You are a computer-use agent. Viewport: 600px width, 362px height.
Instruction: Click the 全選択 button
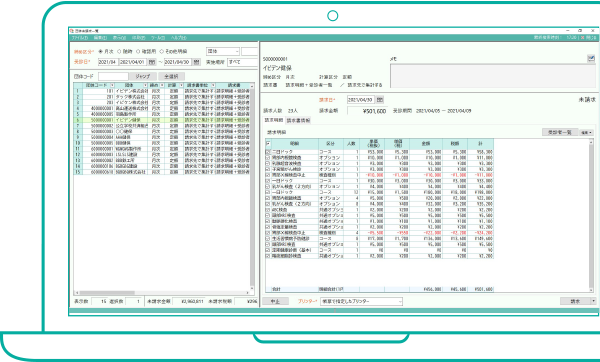[x=171, y=76]
